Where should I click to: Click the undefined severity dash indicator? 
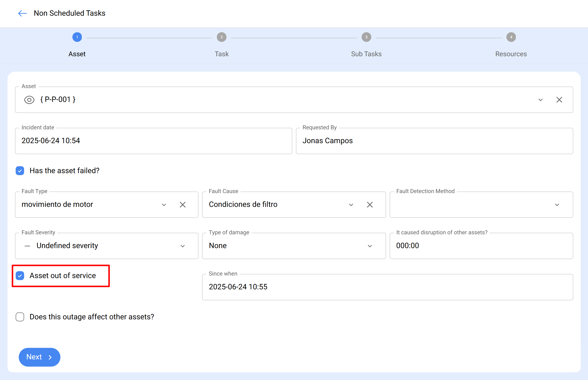coord(28,246)
